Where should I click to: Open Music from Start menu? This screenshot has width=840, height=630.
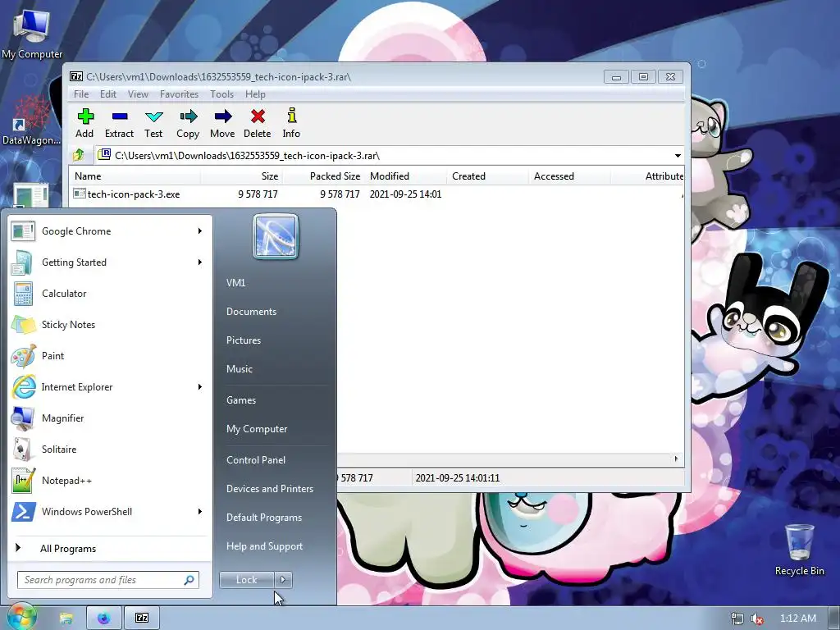239,369
